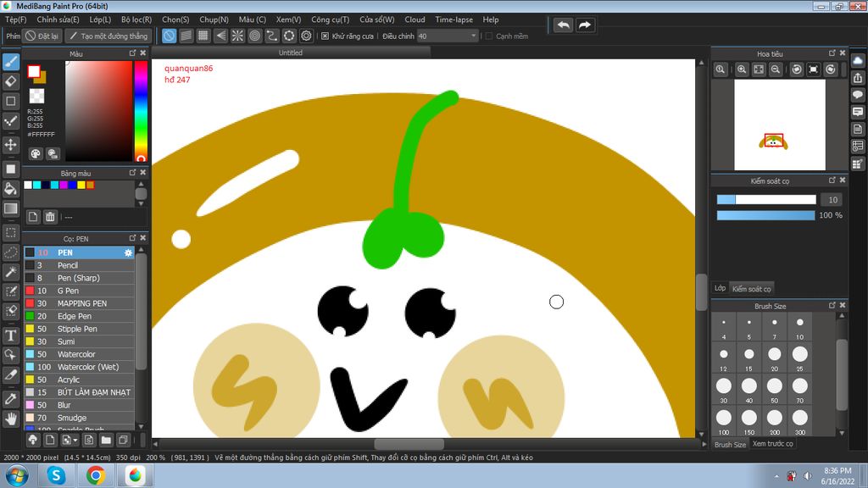Undock the Hoa tiêu panel
The height and width of the screenshot is (488, 868).
click(832, 53)
